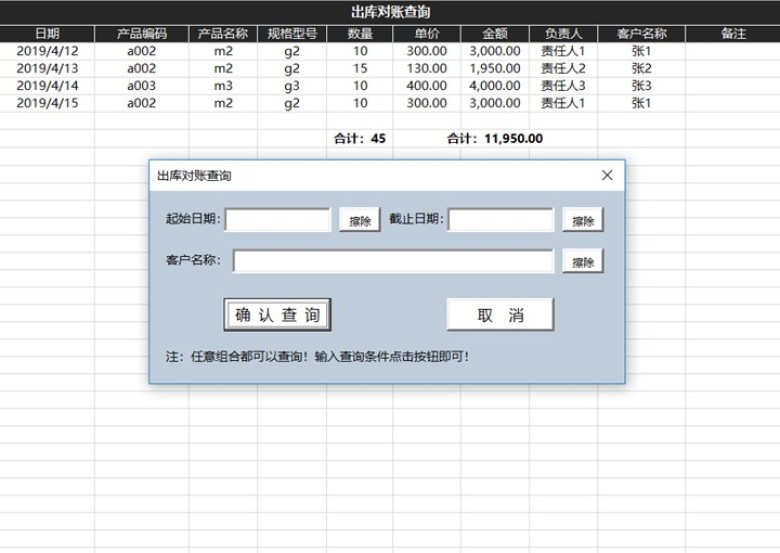Select unit price cell 130.00
This screenshot has height=553, width=780.
[427, 69]
